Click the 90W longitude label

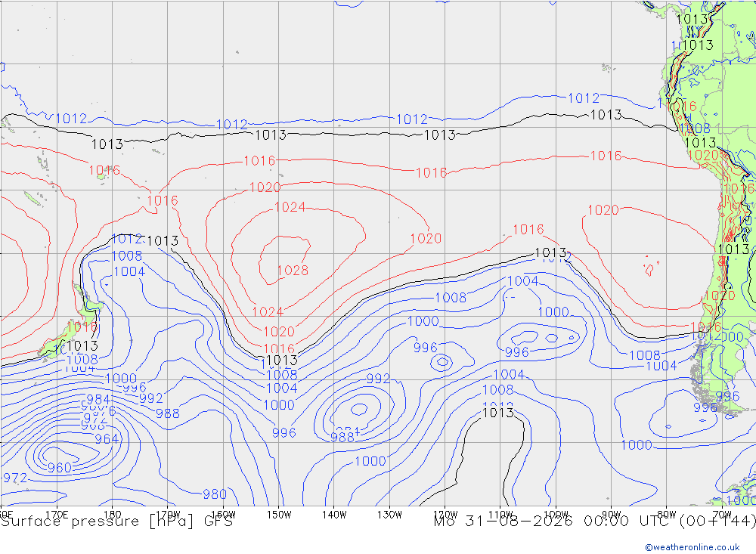click(612, 515)
